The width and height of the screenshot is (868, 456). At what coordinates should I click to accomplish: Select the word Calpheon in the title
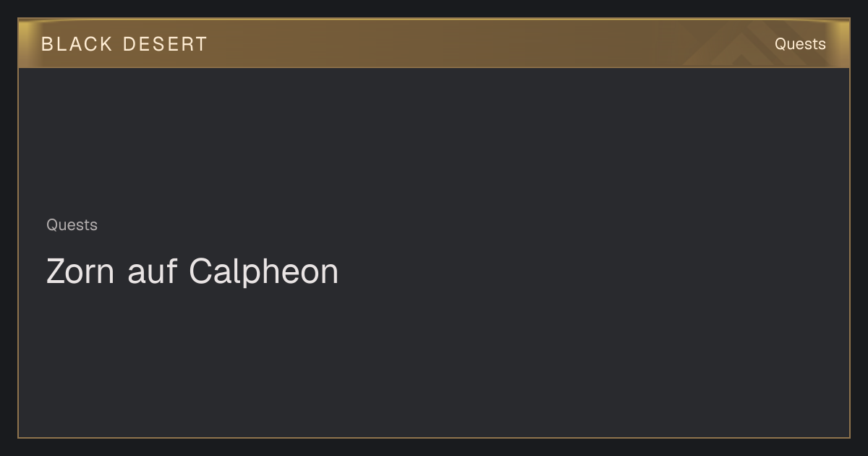tap(263, 272)
